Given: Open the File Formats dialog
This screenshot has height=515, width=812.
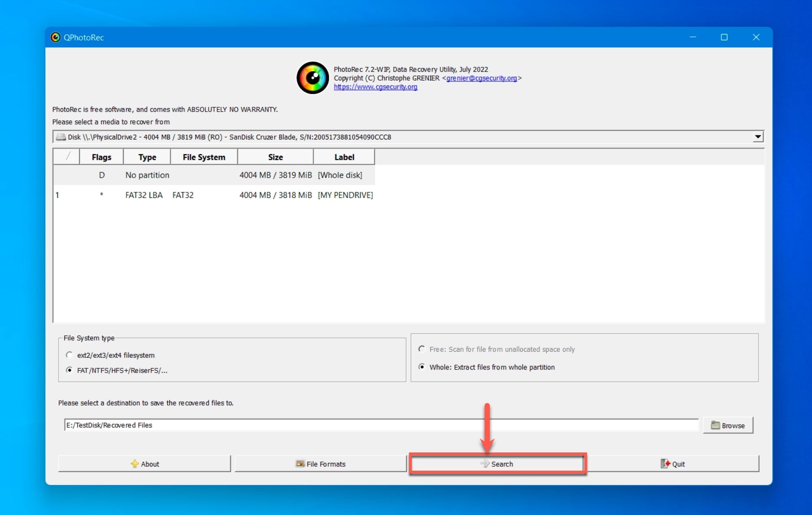Looking at the screenshot, I should tap(320, 464).
